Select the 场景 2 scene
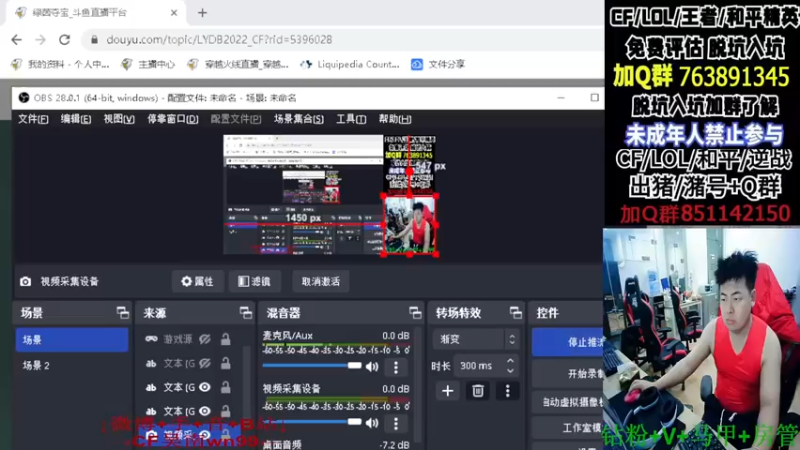 (72, 365)
